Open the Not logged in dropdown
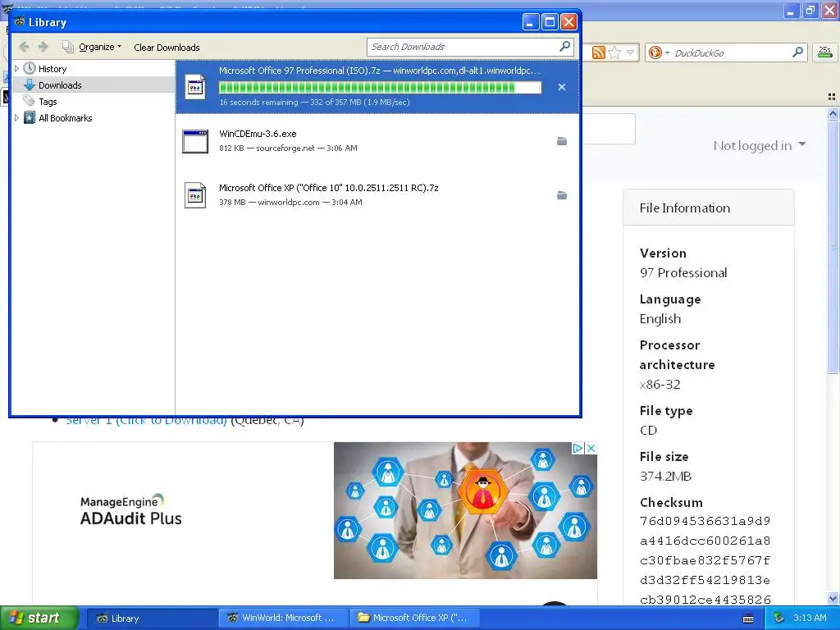This screenshot has width=840, height=630. coord(759,145)
